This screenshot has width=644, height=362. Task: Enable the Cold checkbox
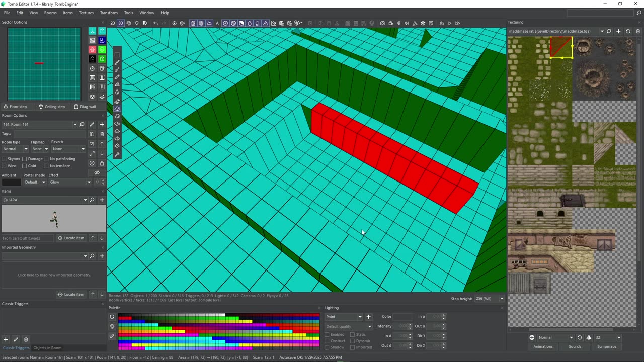[24, 166]
